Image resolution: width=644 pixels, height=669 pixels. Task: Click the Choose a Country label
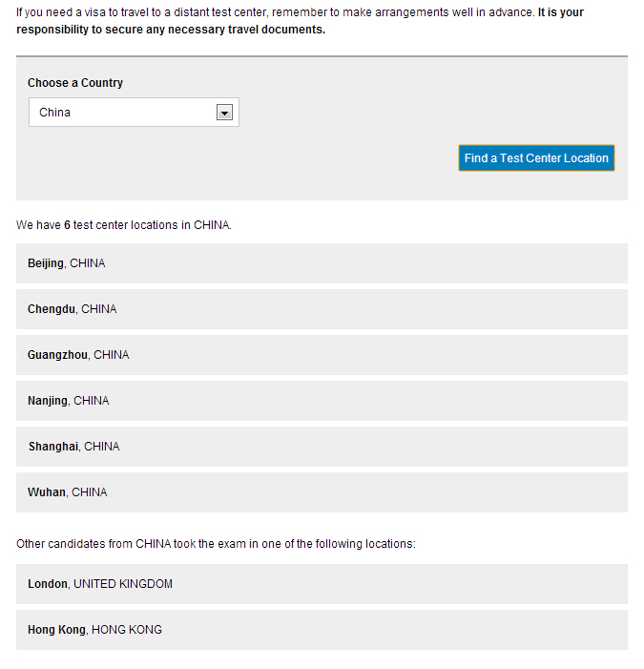(x=75, y=83)
